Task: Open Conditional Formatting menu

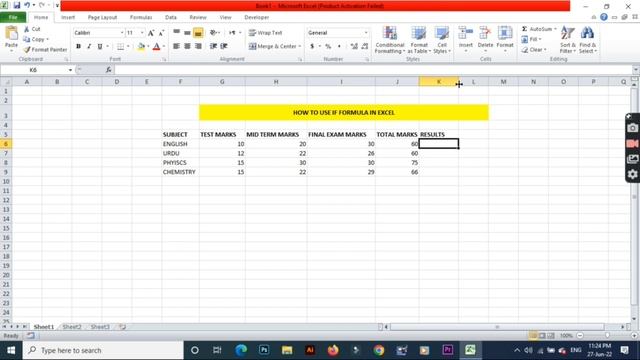Action: pyautogui.click(x=390, y=40)
